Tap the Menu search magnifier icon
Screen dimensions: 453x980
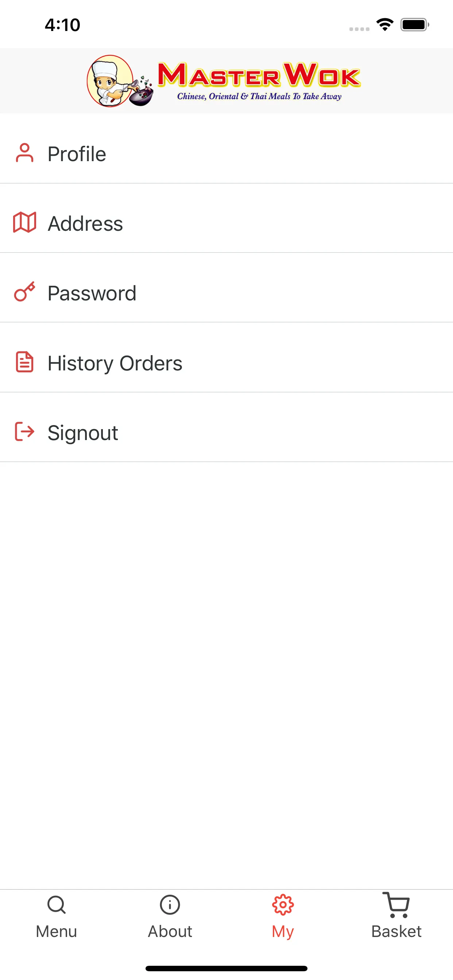click(x=56, y=905)
